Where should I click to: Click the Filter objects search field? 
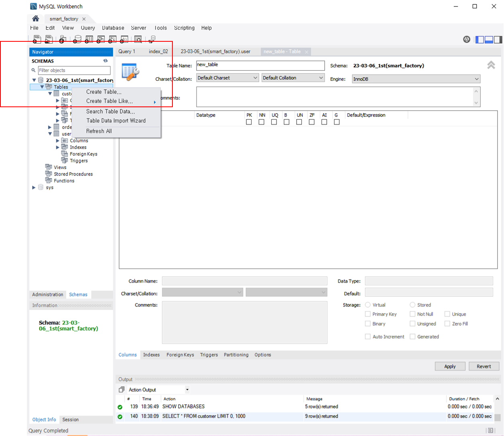coord(74,70)
